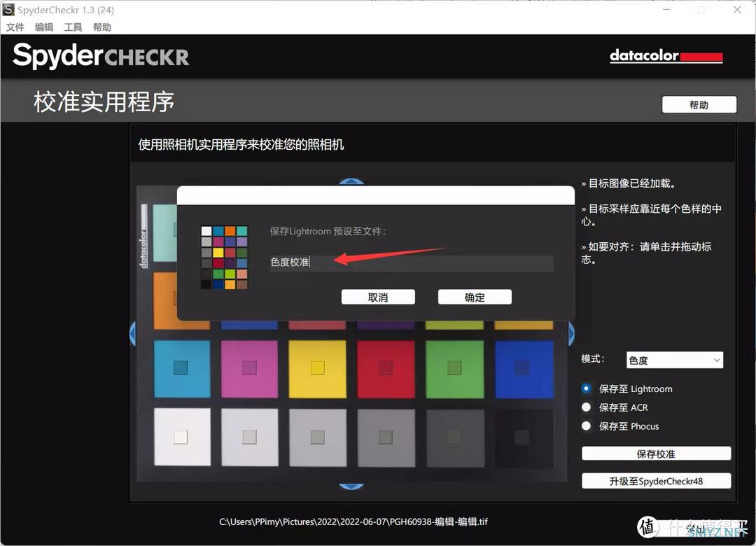The image size is (756, 546).
Task: Select 保存至 ACR radio button
Action: tap(587, 407)
